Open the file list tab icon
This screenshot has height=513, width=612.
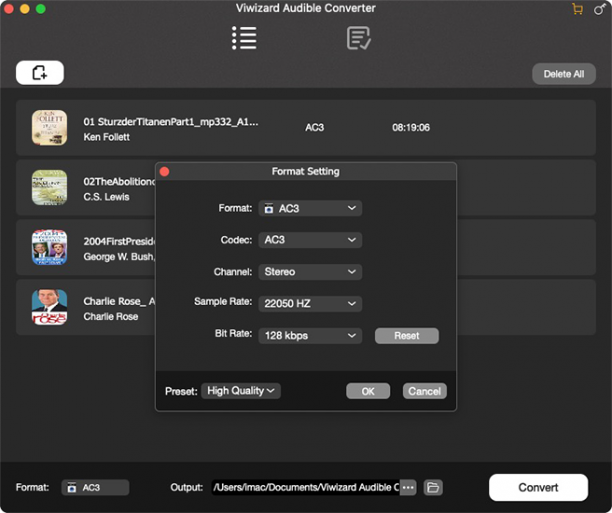click(244, 38)
